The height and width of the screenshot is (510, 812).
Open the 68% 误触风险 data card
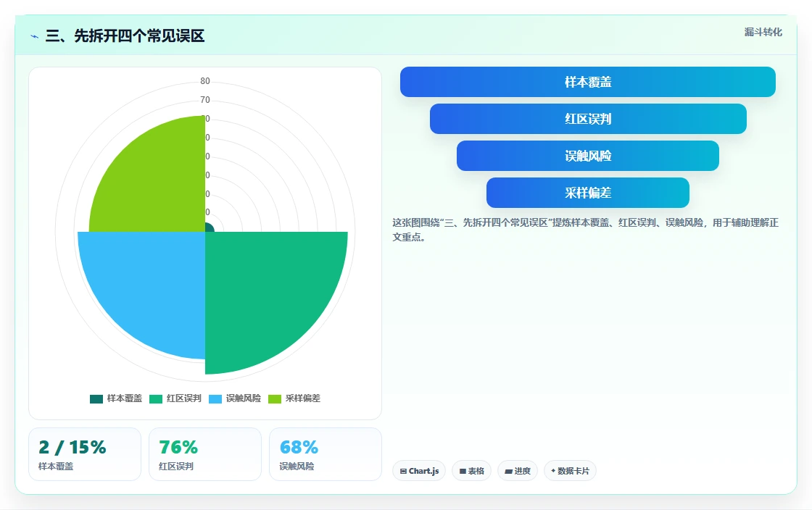[326, 454]
